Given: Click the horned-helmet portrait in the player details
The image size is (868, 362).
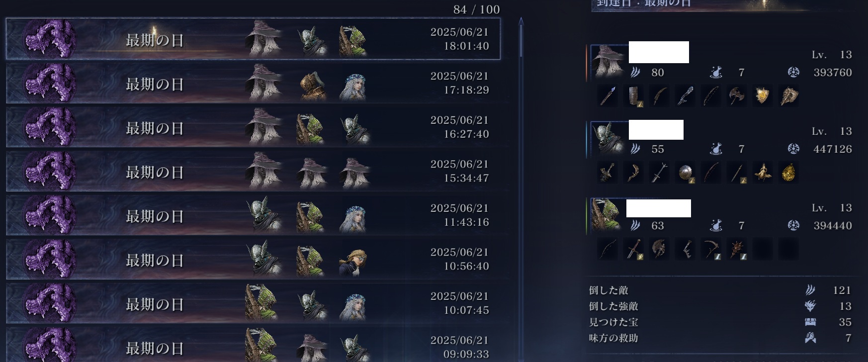Looking at the screenshot, I should point(608,138).
